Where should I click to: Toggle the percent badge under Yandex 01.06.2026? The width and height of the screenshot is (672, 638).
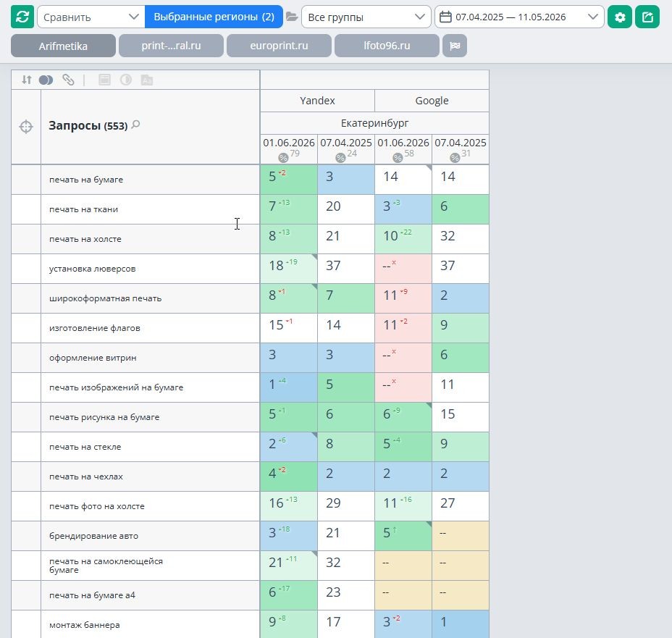tap(283, 158)
